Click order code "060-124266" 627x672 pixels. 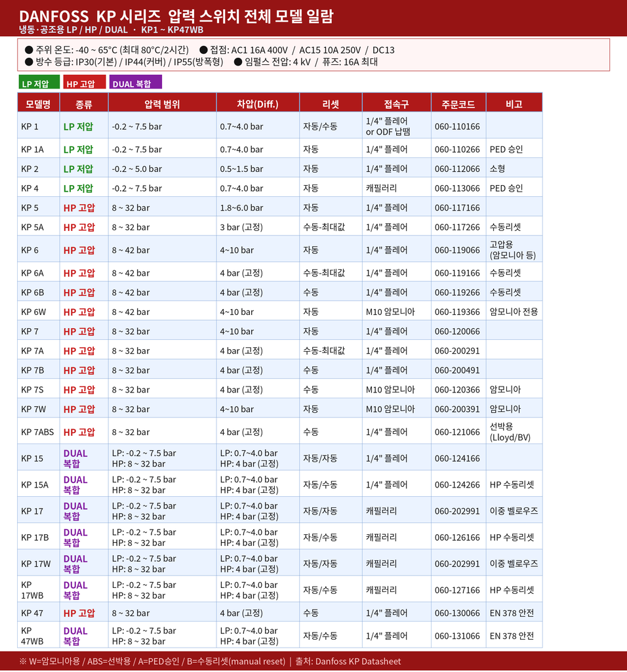coord(457,485)
